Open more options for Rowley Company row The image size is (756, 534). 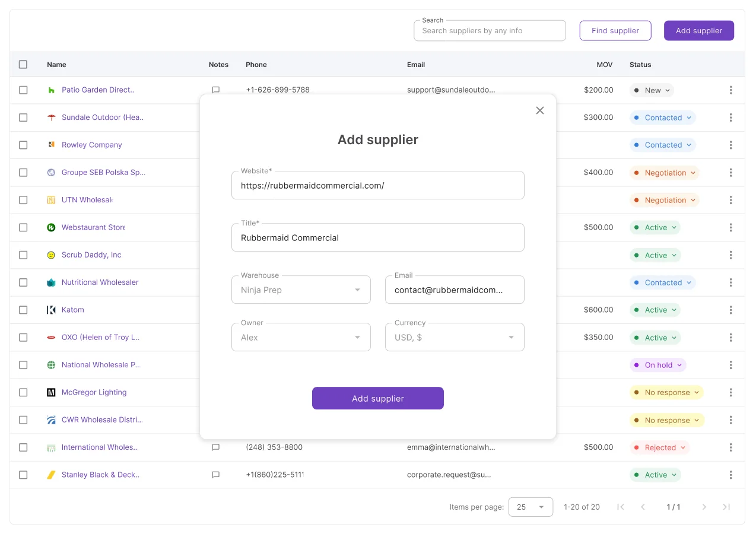click(x=730, y=145)
